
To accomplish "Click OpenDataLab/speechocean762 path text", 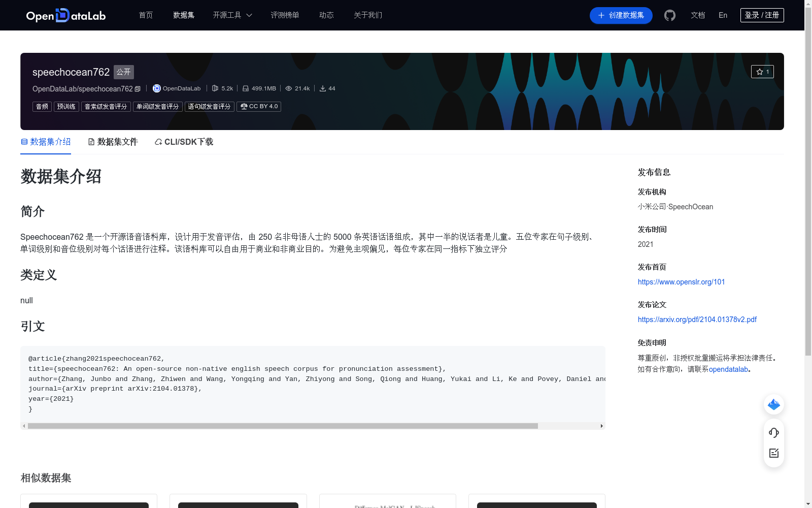I will point(82,89).
